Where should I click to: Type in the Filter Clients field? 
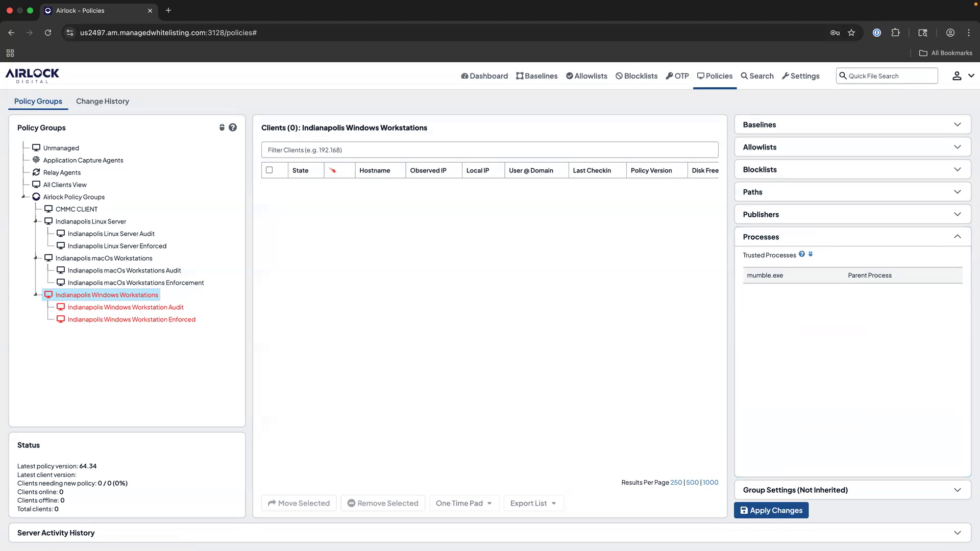click(x=489, y=149)
